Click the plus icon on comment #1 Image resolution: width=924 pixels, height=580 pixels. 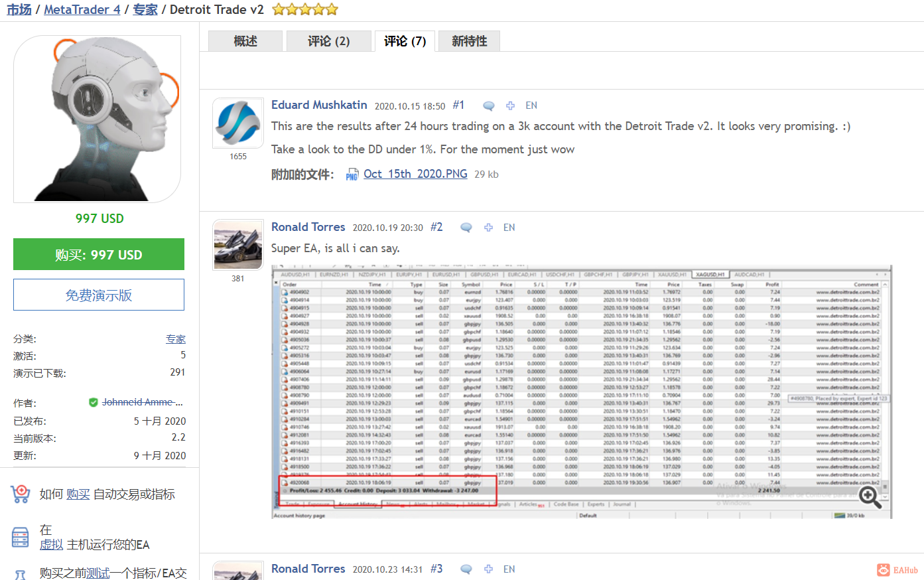point(510,106)
